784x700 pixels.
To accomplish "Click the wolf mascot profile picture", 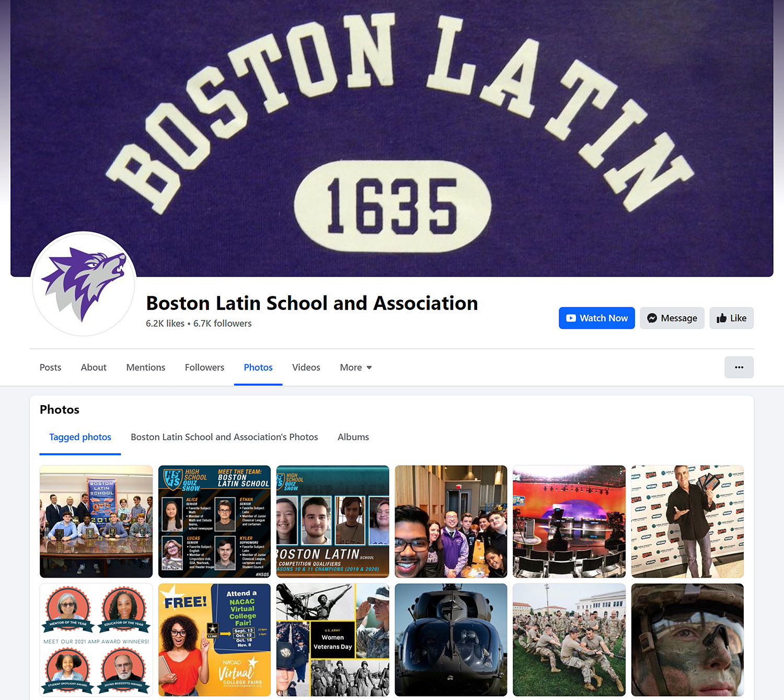I will [84, 284].
